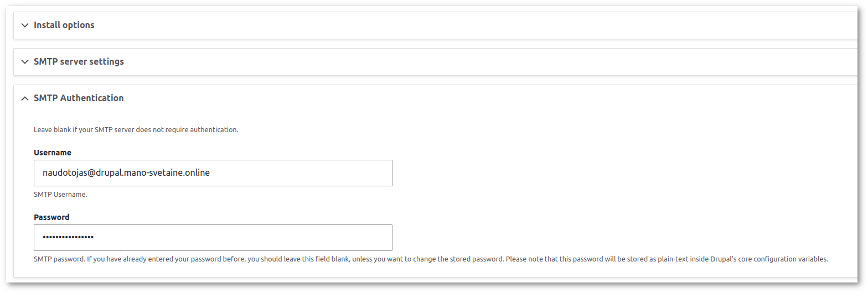Screen dimensions: 868x293
Task: Click the masked password dots
Action: tap(68, 237)
